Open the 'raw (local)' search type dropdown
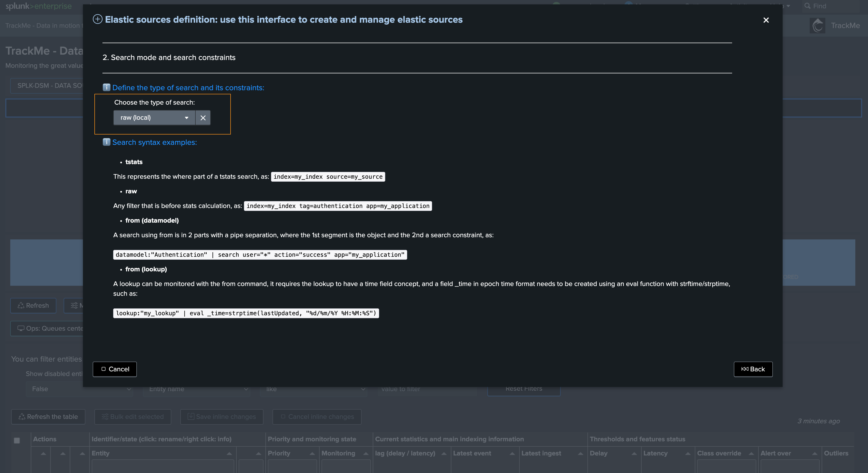Image resolution: width=868 pixels, height=473 pixels. point(154,118)
